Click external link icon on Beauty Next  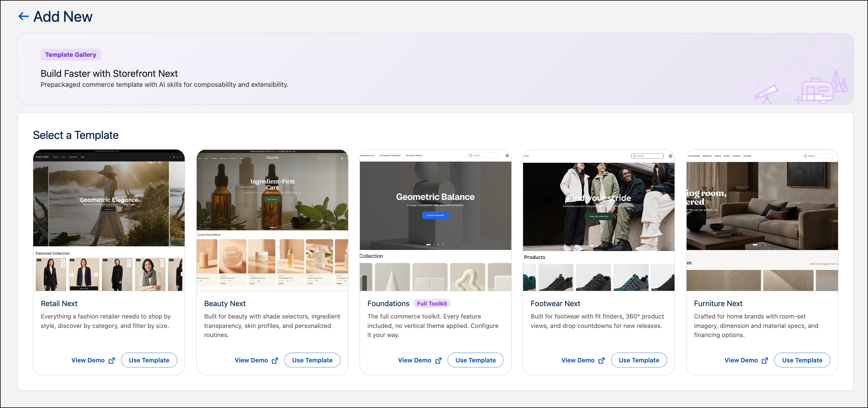click(x=275, y=360)
